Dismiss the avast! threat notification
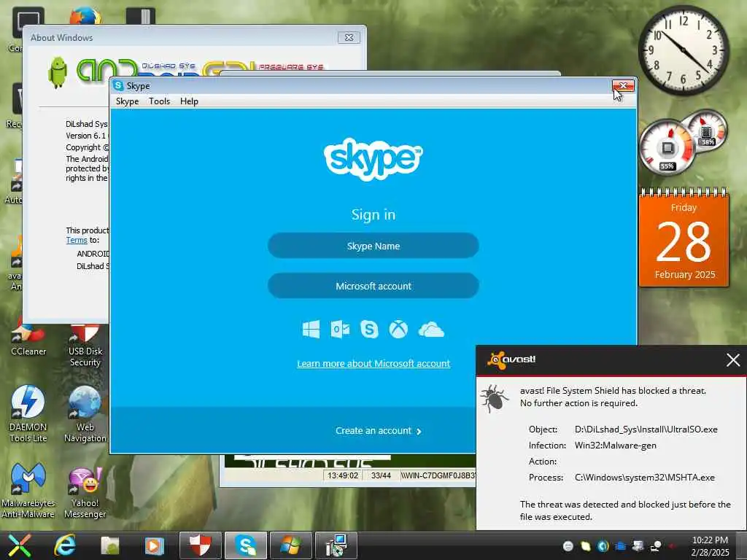The width and height of the screenshot is (747, 560). [733, 360]
